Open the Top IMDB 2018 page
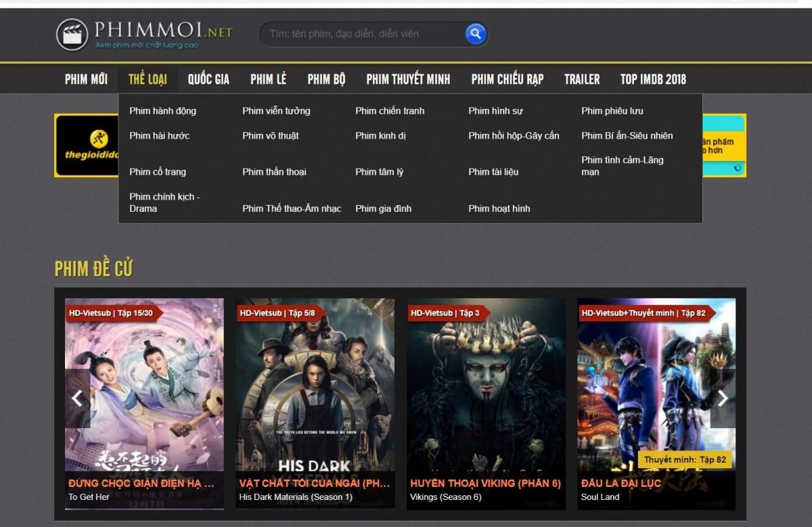The width and height of the screenshot is (812, 527). tap(653, 79)
